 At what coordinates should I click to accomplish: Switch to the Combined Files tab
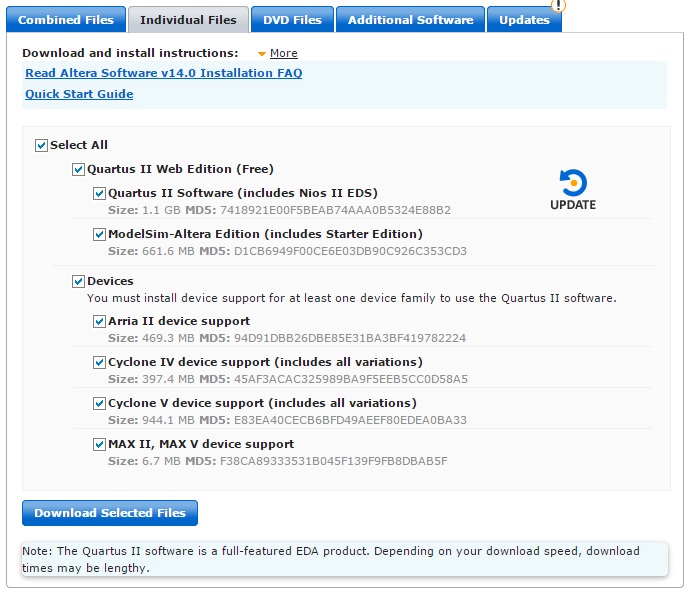(65, 20)
